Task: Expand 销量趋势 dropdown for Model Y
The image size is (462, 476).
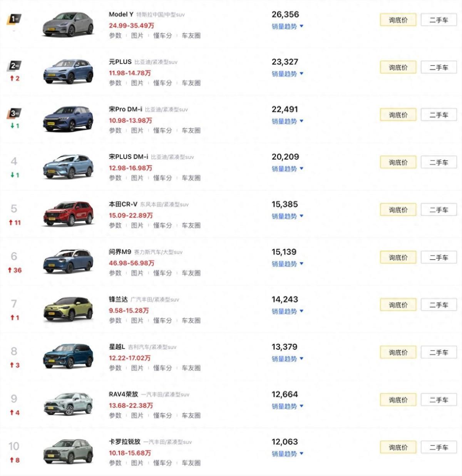Action: point(287,27)
